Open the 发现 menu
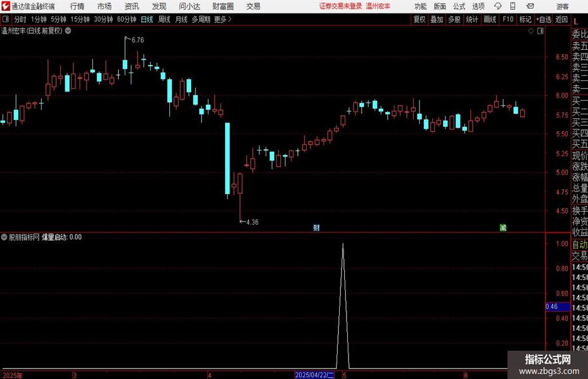 coord(159,6)
